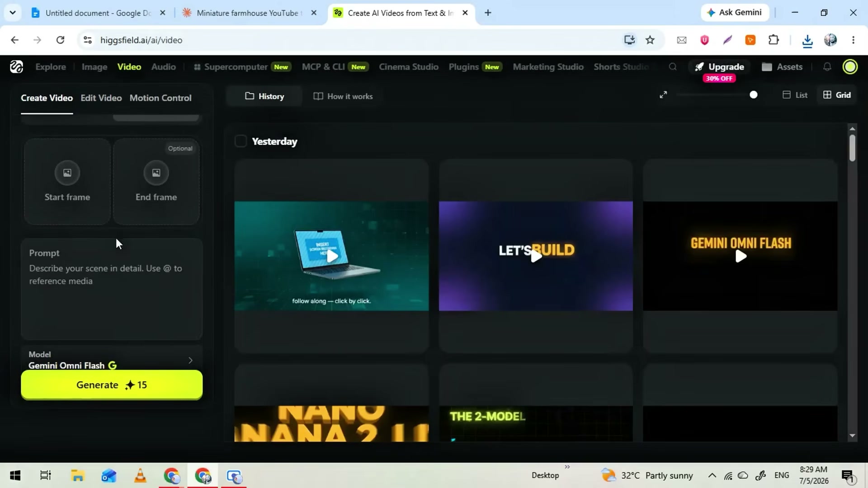
Task: Open Cinema Studio
Action: (x=409, y=67)
